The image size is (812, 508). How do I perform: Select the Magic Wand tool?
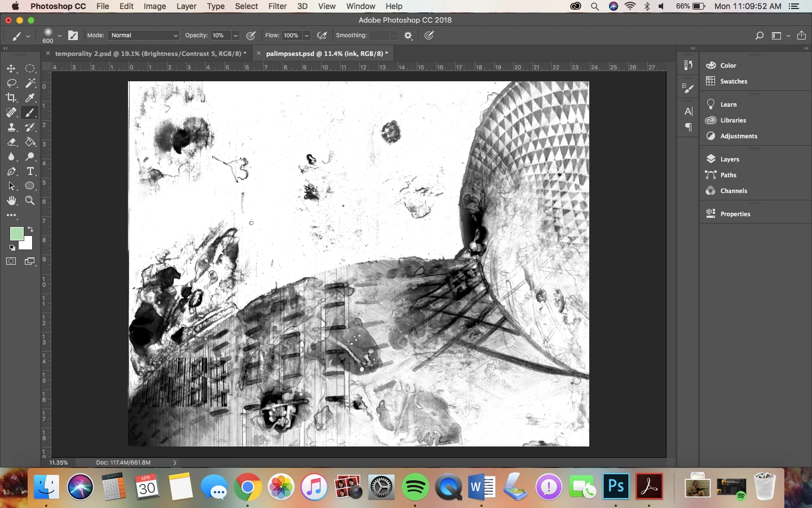click(30, 83)
